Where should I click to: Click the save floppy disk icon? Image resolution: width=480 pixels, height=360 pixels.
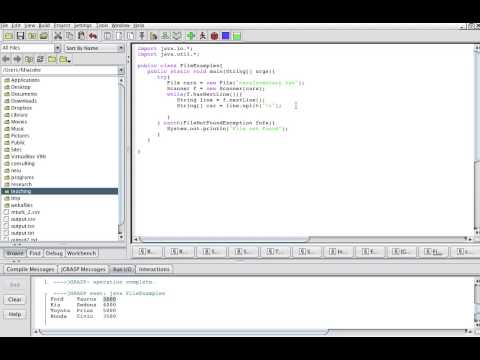20,36
